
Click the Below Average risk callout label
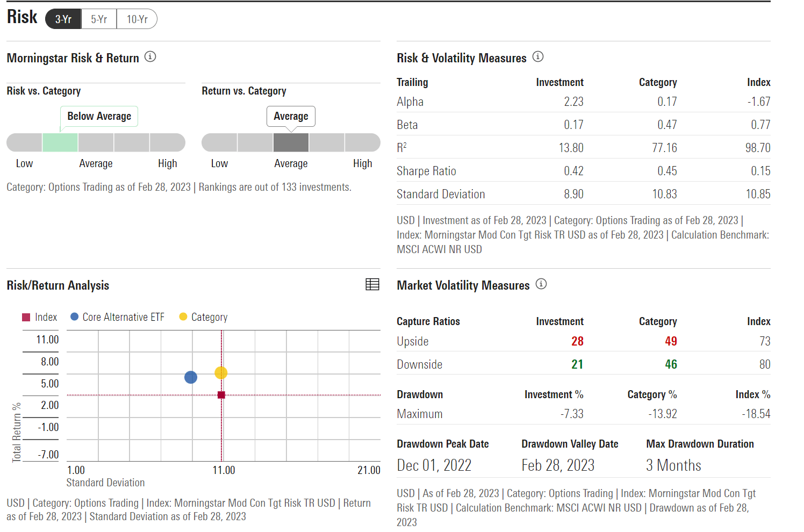[99, 116]
